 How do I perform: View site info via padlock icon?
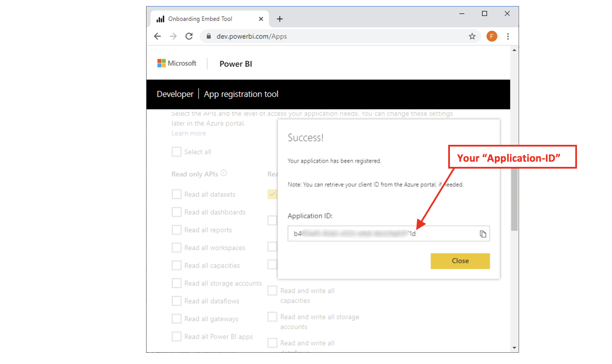(209, 36)
